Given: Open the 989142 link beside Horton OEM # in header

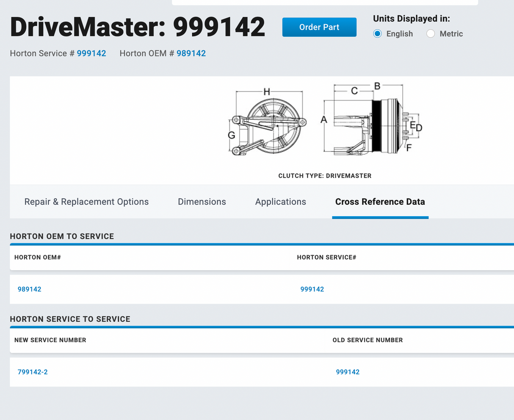Looking at the screenshot, I should (191, 53).
